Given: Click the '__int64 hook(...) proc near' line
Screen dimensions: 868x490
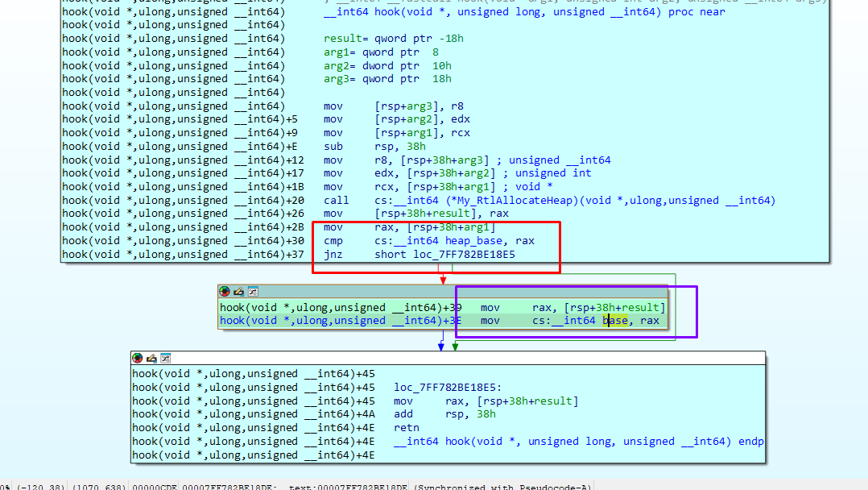Looking at the screenshot, I should [x=525, y=11].
